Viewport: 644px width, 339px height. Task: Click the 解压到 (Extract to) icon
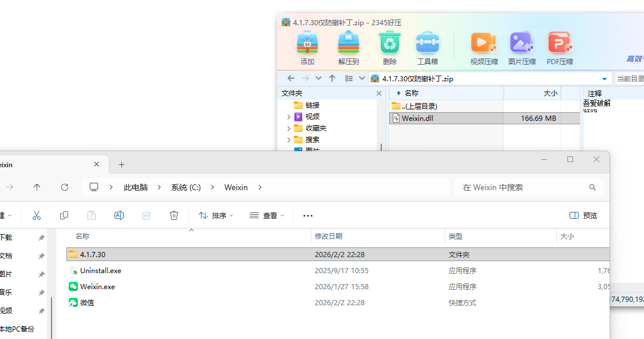coord(348,44)
